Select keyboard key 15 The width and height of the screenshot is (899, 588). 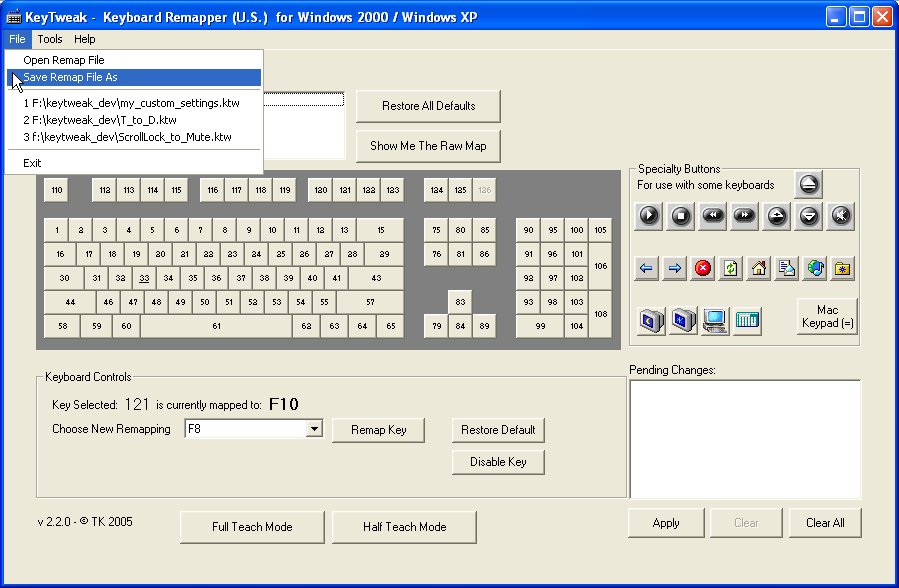coord(381,230)
